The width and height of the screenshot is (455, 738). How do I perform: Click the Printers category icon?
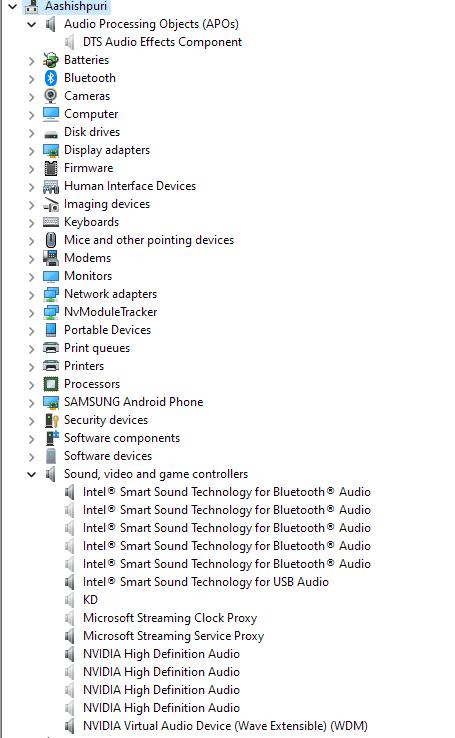click(x=51, y=366)
